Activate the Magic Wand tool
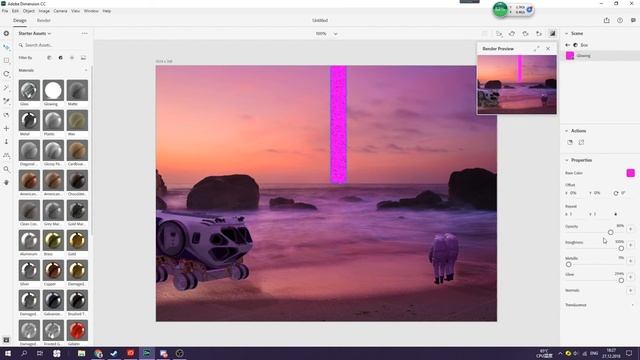This screenshot has height=360, width=640. click(6, 87)
